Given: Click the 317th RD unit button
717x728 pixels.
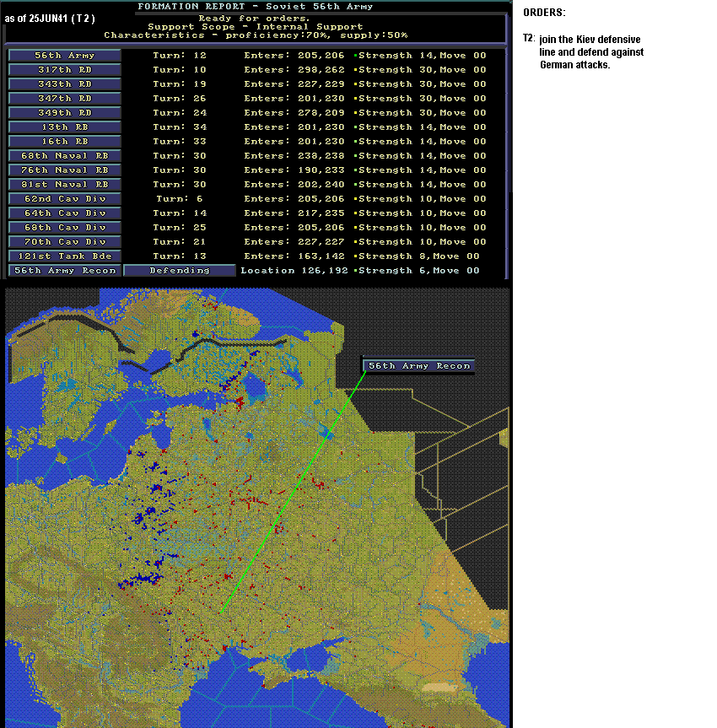Looking at the screenshot, I should (x=65, y=70).
